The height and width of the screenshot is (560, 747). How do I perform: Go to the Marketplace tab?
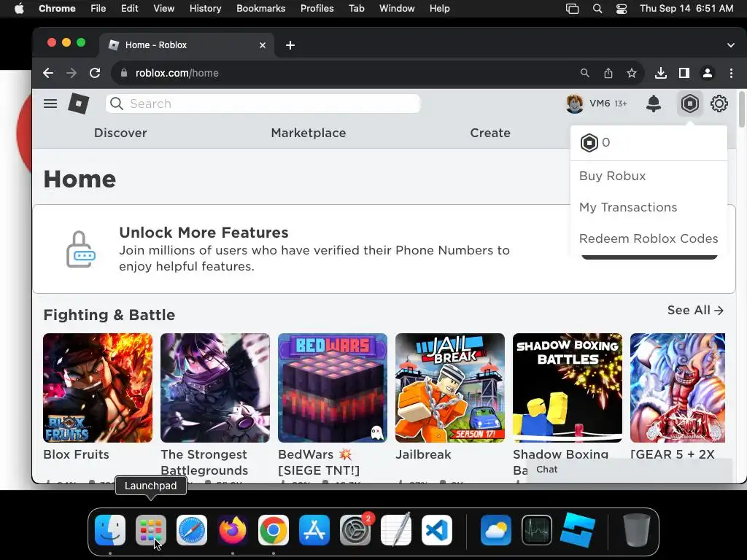pyautogui.click(x=309, y=133)
